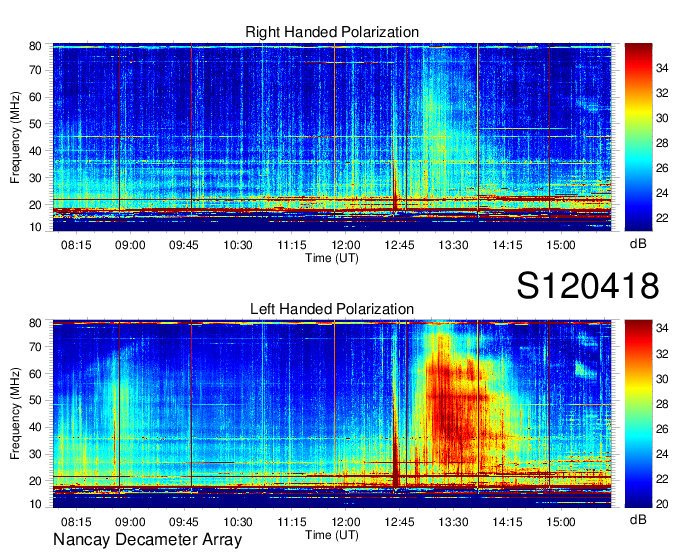The width and height of the screenshot is (680, 552).
Task: Click the "Nancay Decameter Array" caption
Action: point(147,540)
